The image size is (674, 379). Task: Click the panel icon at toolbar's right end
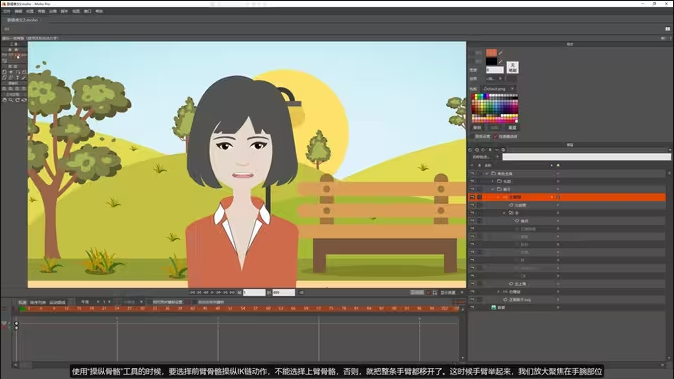[668, 29]
